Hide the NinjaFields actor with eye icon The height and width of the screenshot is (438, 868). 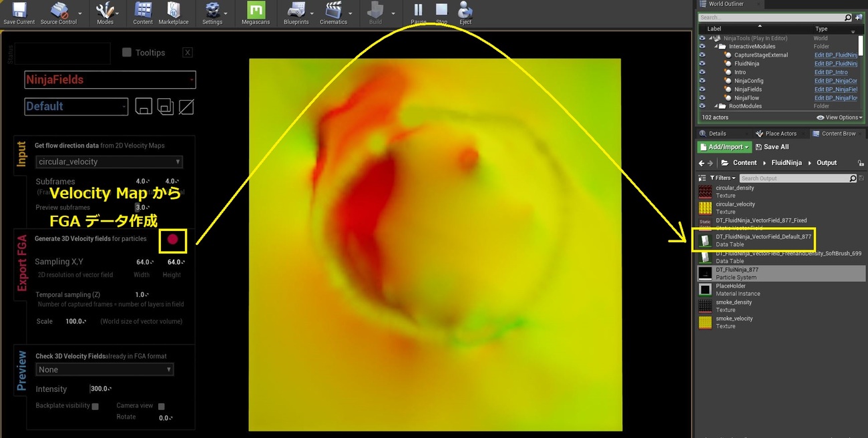tap(702, 89)
